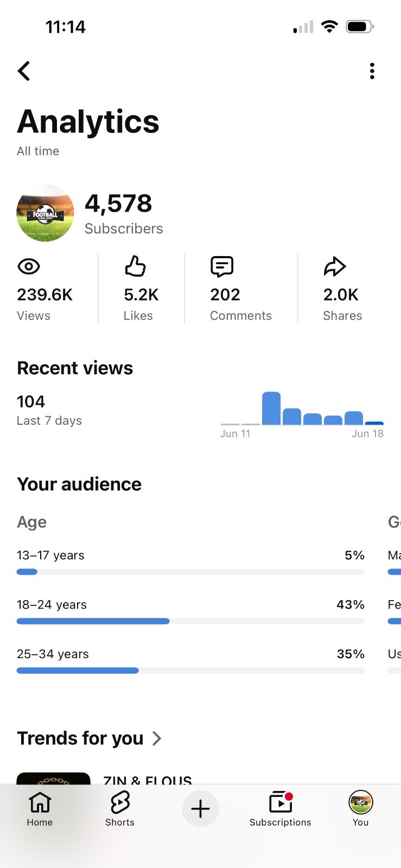Open the three-dot more options menu
Image resolution: width=401 pixels, height=868 pixels.
pos(372,71)
